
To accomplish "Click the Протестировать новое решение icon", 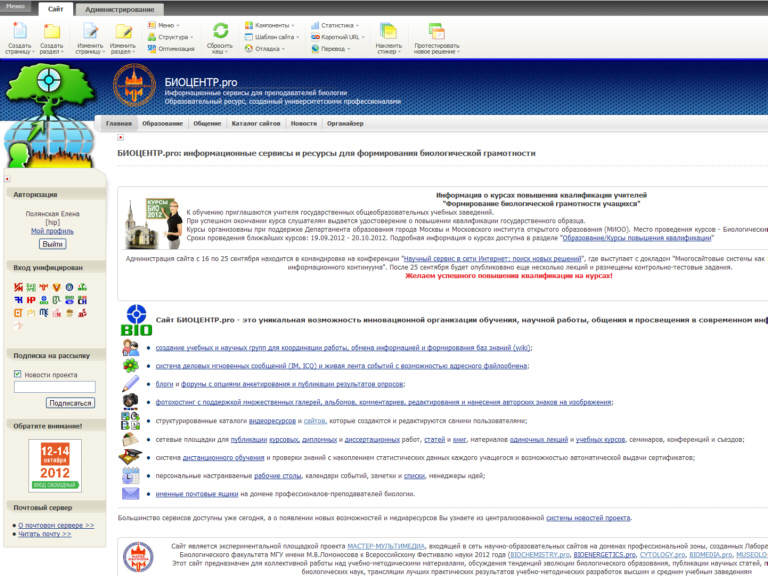I will (x=436, y=31).
